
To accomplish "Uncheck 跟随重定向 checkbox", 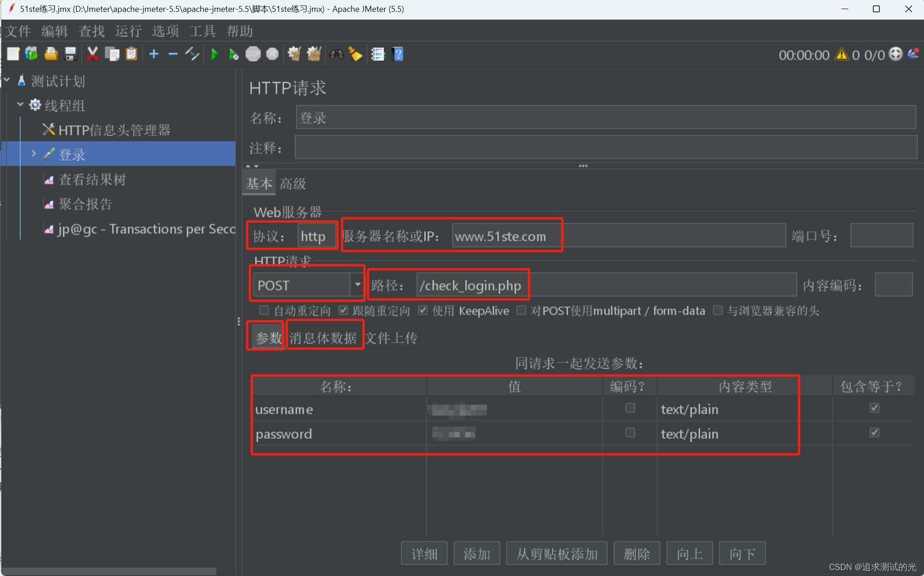I will click(343, 310).
